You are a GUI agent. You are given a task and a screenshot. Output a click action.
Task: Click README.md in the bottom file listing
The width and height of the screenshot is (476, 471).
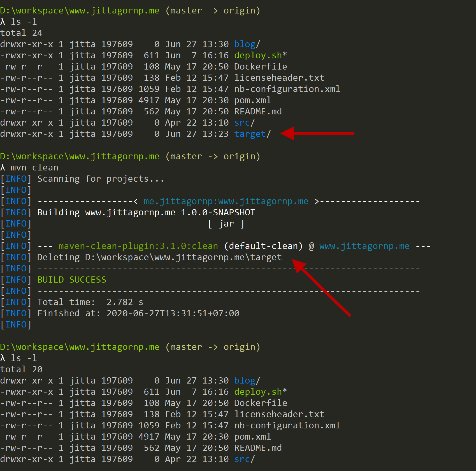coord(257,448)
